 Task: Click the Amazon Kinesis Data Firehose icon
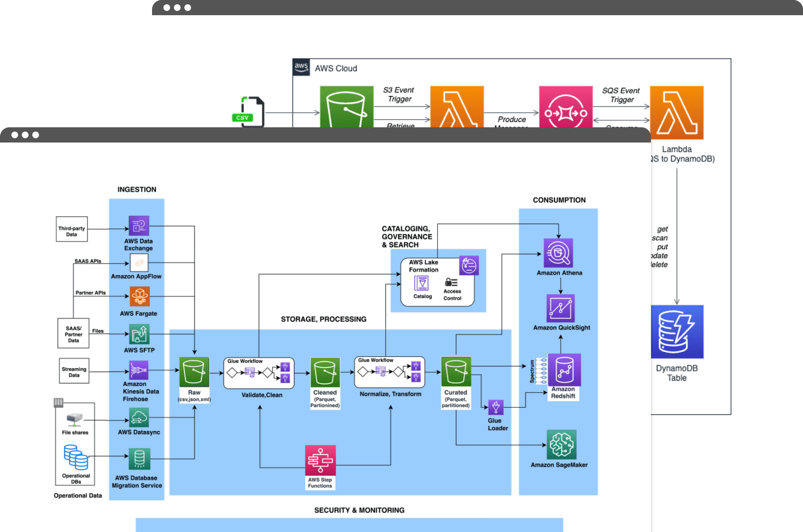139,370
